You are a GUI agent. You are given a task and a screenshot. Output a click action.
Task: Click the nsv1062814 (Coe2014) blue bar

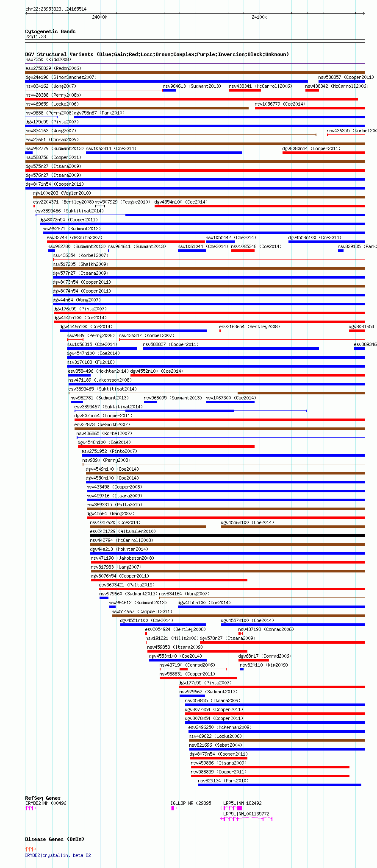coord(164,153)
